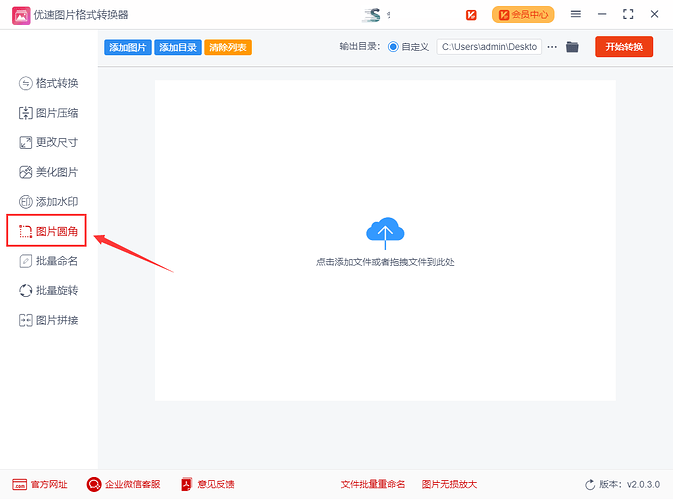The width and height of the screenshot is (673, 500).
Task: Open the 意见反馈 link text
Action: pyautogui.click(x=216, y=485)
